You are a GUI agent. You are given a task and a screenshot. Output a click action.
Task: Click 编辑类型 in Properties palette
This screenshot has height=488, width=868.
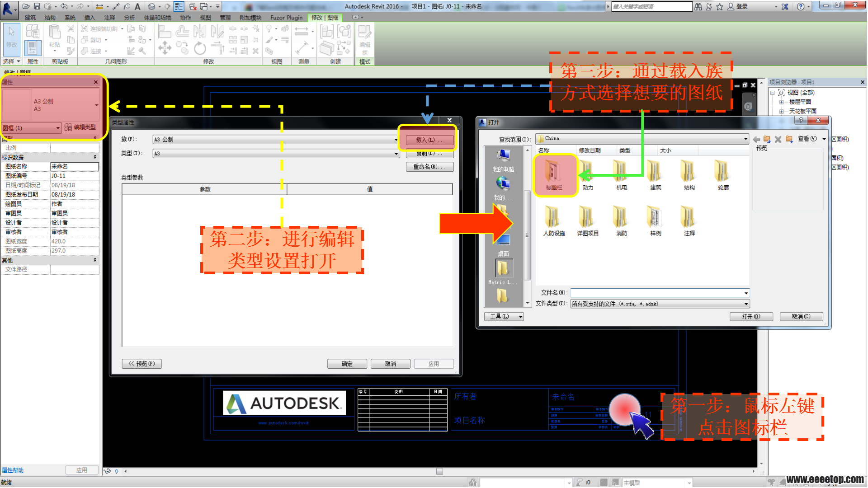click(80, 127)
